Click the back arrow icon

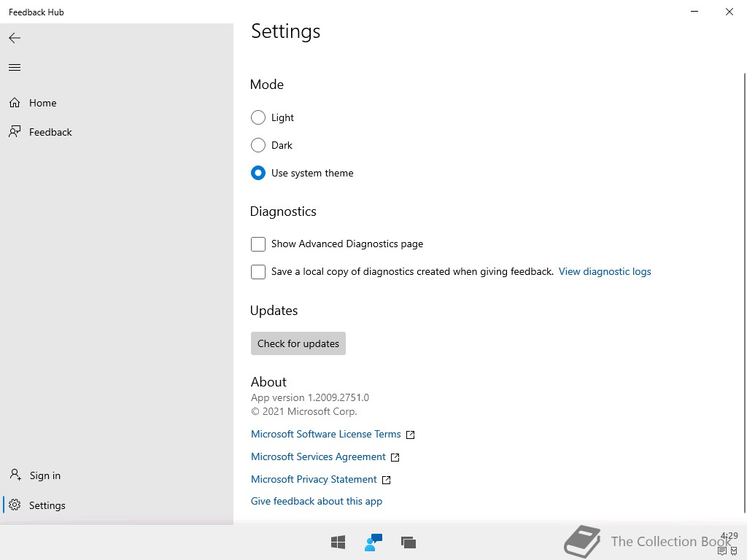pyautogui.click(x=15, y=38)
